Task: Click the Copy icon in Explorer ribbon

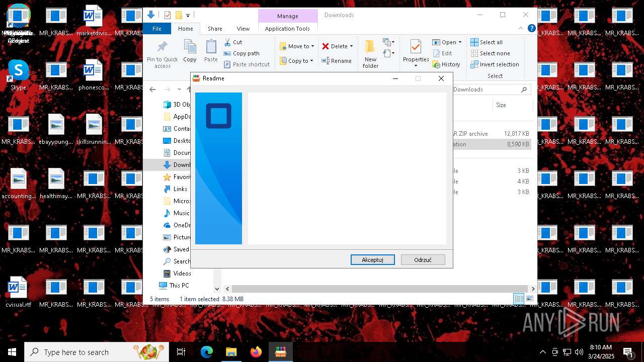Action: coord(190,51)
